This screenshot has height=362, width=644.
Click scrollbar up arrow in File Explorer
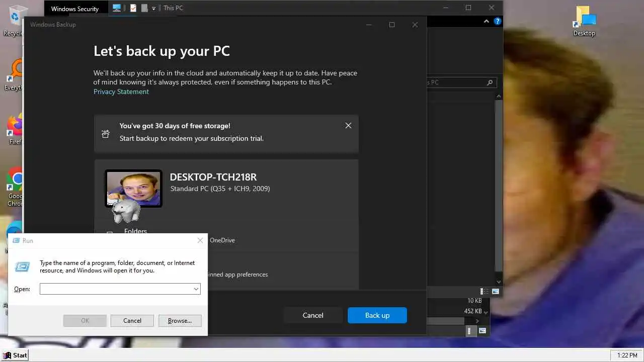(499, 96)
